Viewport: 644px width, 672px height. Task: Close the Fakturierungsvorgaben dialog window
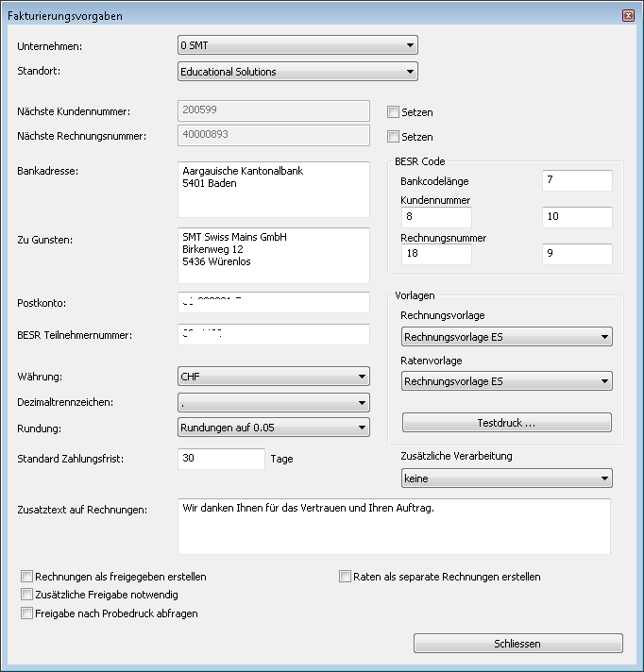point(628,16)
